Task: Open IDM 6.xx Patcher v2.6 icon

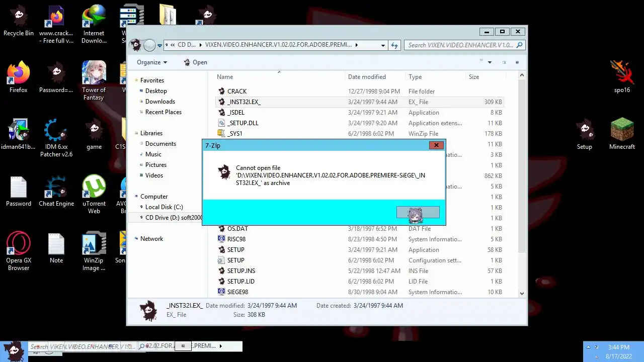Action: (56, 138)
